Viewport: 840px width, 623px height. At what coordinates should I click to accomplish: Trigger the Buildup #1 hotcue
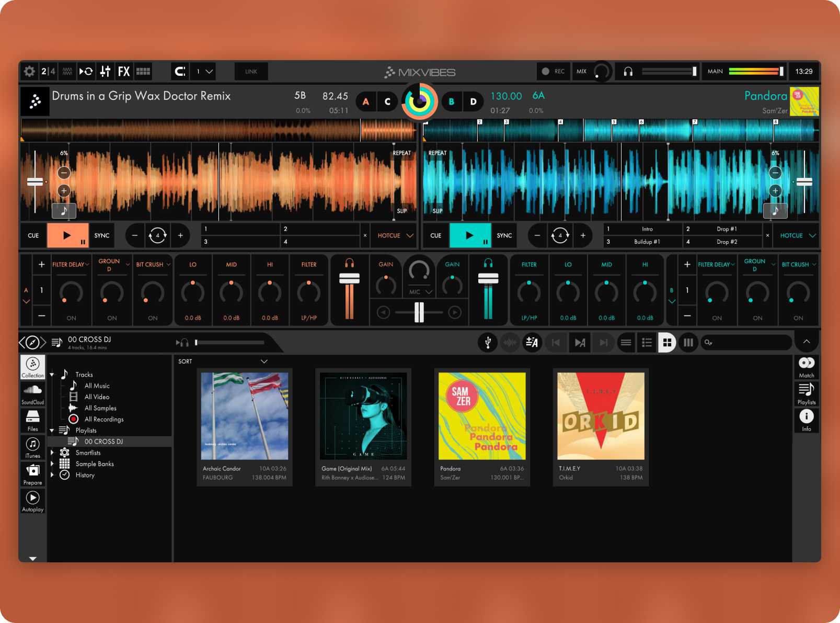[643, 242]
